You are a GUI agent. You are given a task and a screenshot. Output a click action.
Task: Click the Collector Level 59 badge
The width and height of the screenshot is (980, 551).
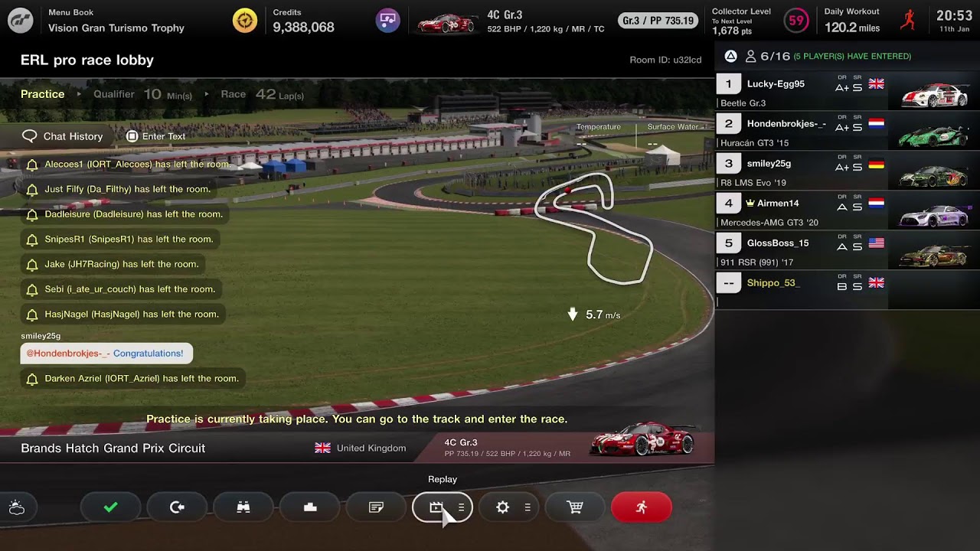coord(797,21)
